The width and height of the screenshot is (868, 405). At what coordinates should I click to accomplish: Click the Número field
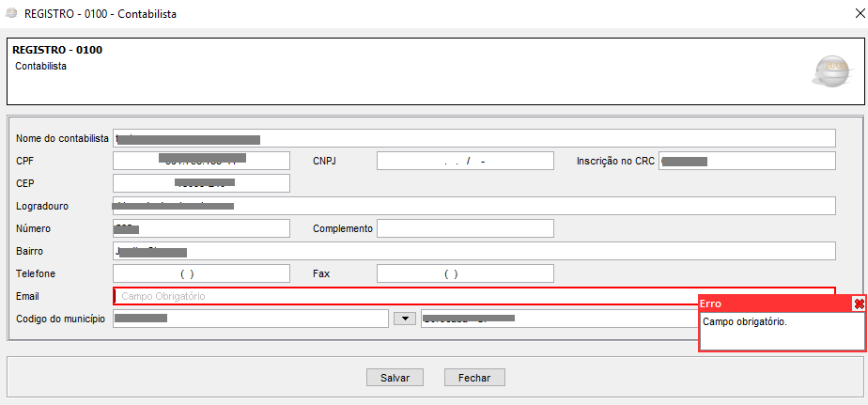[201, 228]
